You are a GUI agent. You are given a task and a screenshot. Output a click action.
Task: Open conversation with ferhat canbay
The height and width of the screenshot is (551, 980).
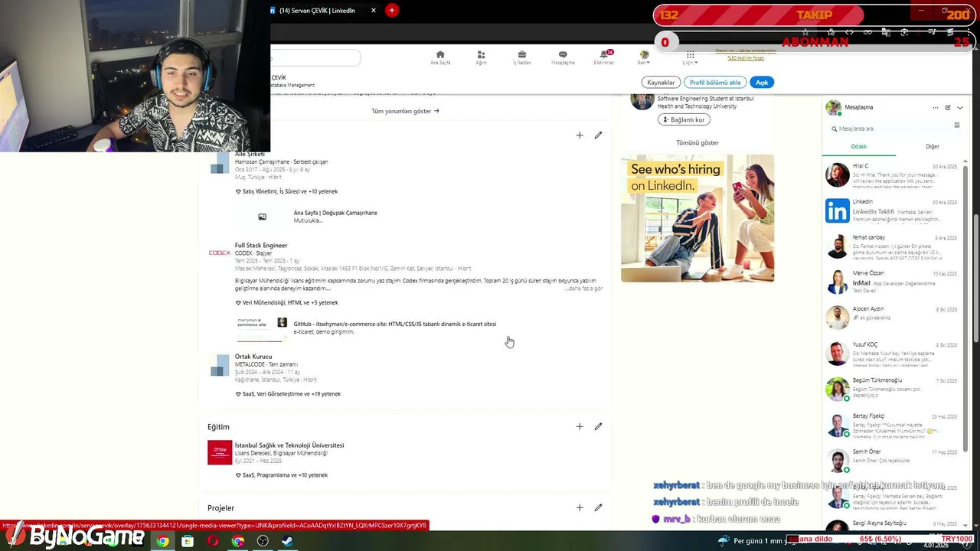click(892, 246)
